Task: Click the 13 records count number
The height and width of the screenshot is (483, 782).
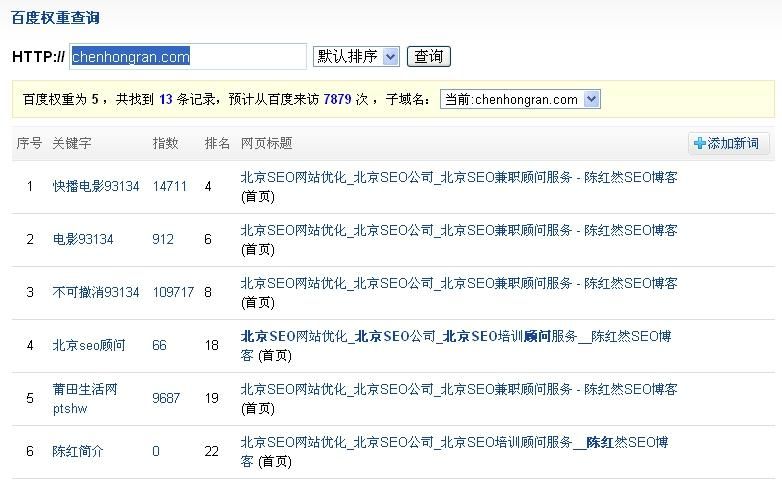Action: pyautogui.click(x=166, y=99)
